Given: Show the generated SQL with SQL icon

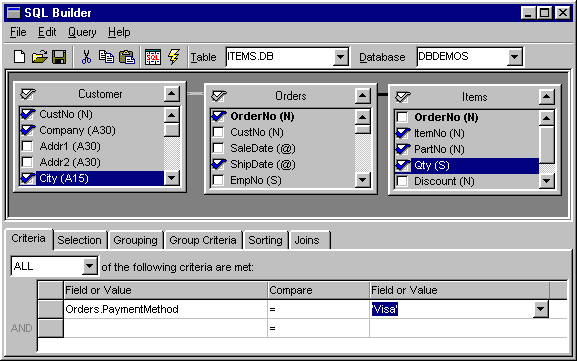Looking at the screenshot, I should tap(153, 57).
